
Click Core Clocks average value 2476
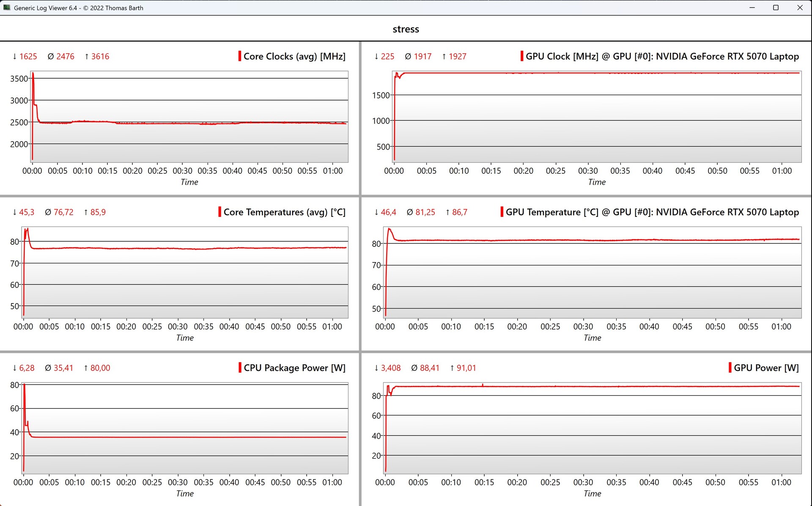click(65, 56)
